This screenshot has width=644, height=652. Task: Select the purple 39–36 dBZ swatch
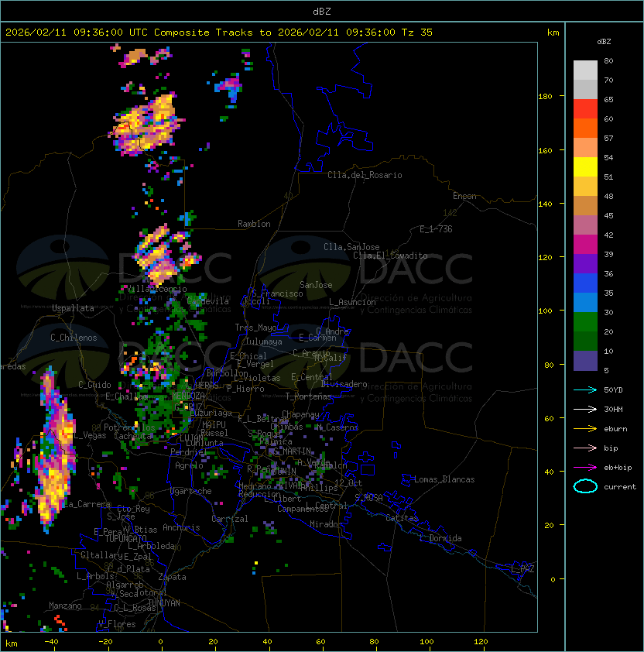[585, 263]
